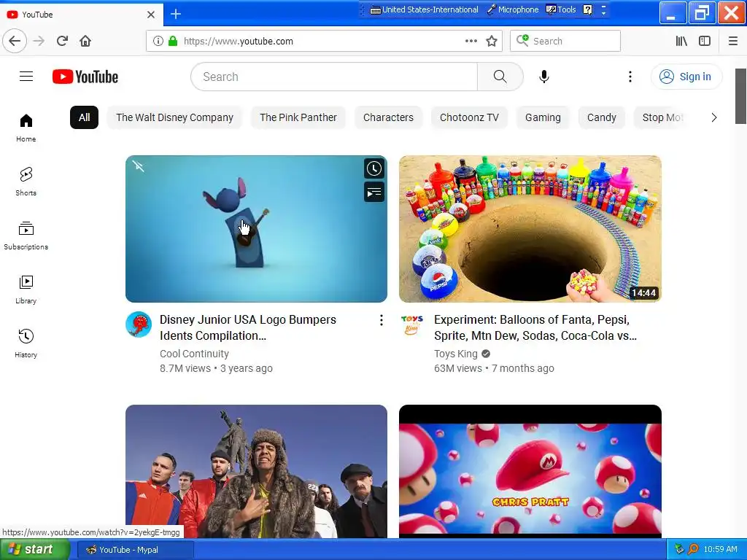Open Library in the sidebar

26,289
